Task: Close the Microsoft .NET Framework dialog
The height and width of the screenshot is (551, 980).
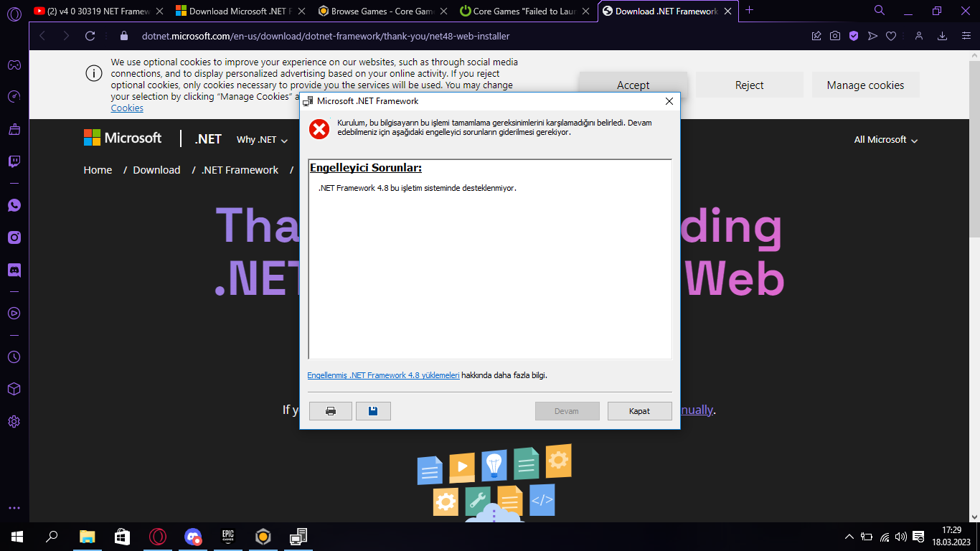Action: pos(669,101)
